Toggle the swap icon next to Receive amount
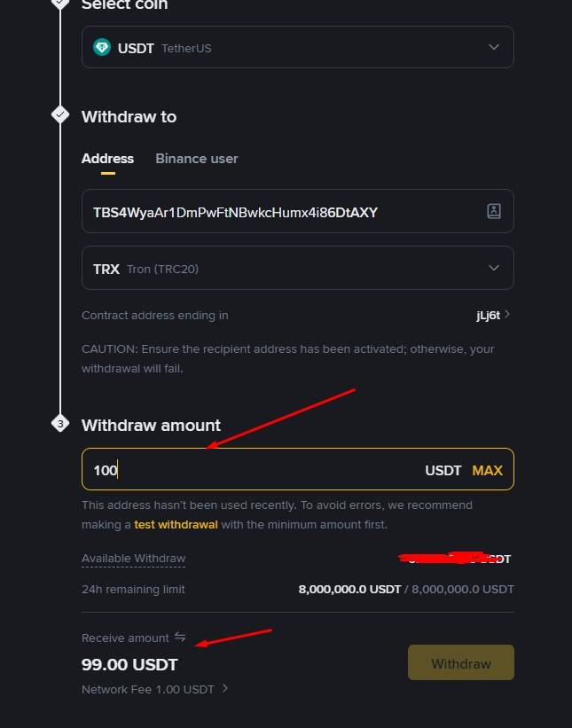 click(181, 637)
